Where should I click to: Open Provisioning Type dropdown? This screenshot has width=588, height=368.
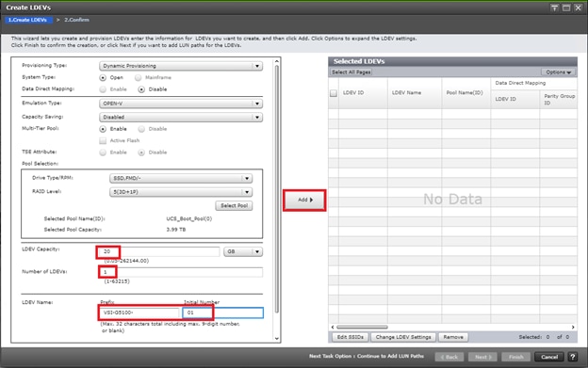181,66
